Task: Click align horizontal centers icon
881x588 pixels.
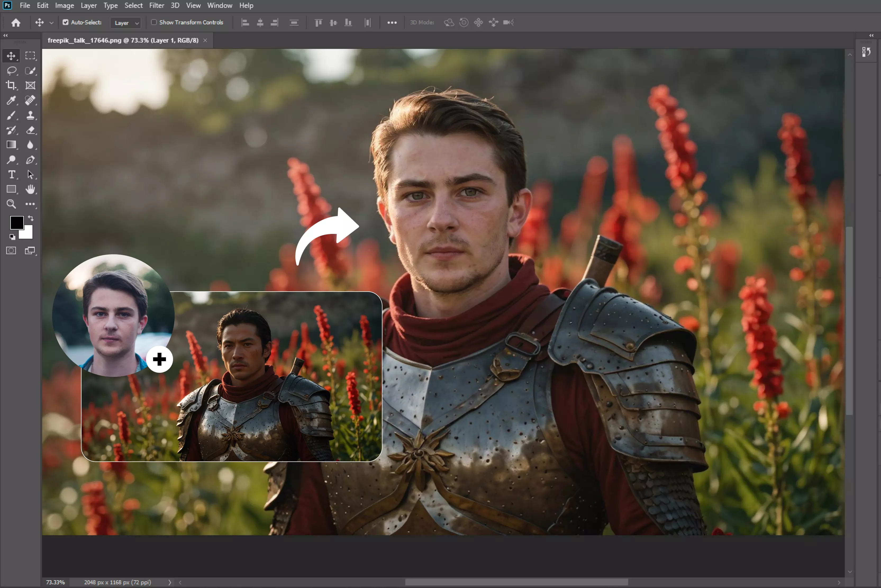Action: (x=260, y=22)
